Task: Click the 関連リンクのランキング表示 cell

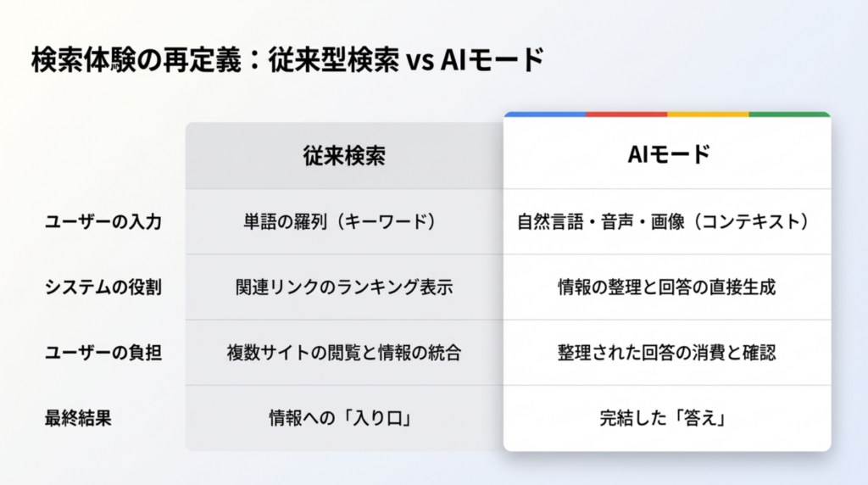Action: (343, 287)
